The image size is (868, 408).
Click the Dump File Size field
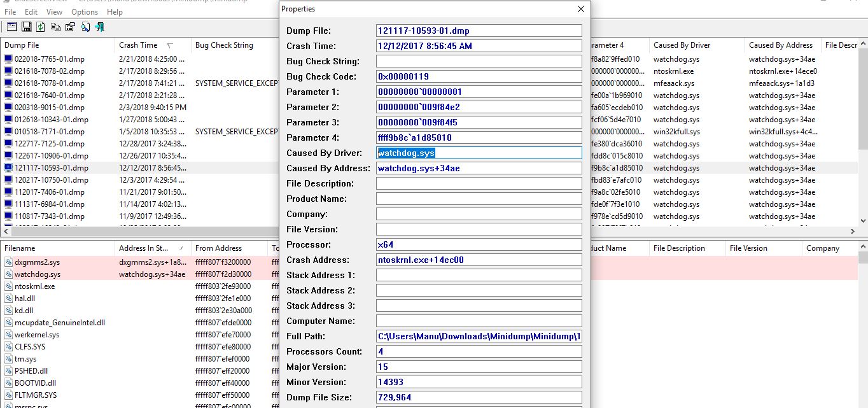pos(479,397)
